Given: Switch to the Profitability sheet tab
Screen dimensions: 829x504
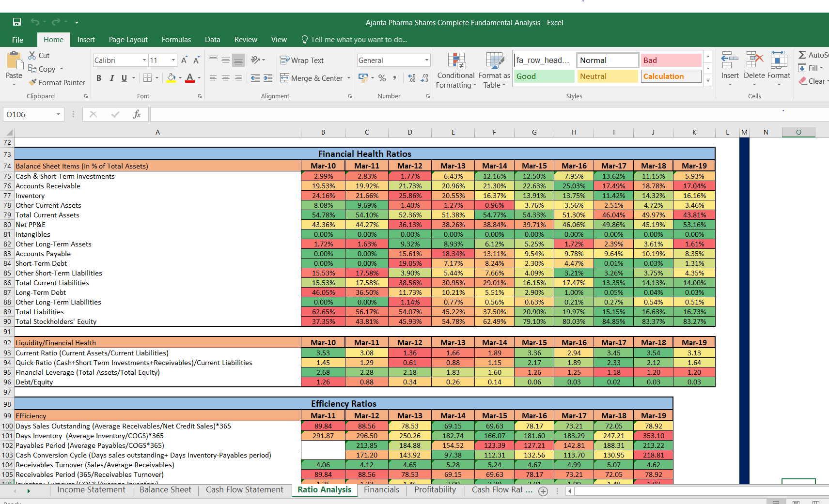Looking at the screenshot, I should point(435,490).
